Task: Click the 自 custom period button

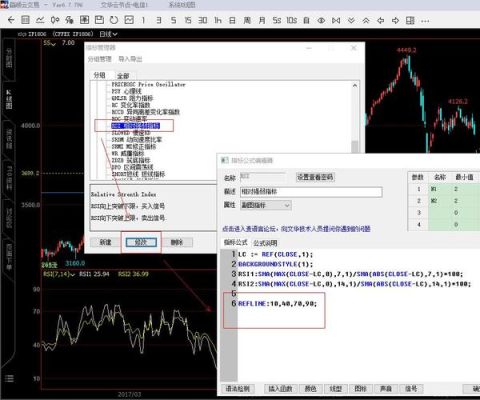Action: [x=306, y=20]
